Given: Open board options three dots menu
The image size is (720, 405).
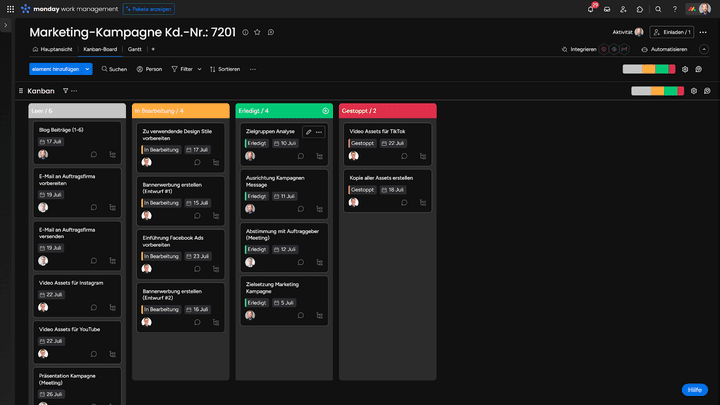Looking at the screenshot, I should tap(703, 32).
